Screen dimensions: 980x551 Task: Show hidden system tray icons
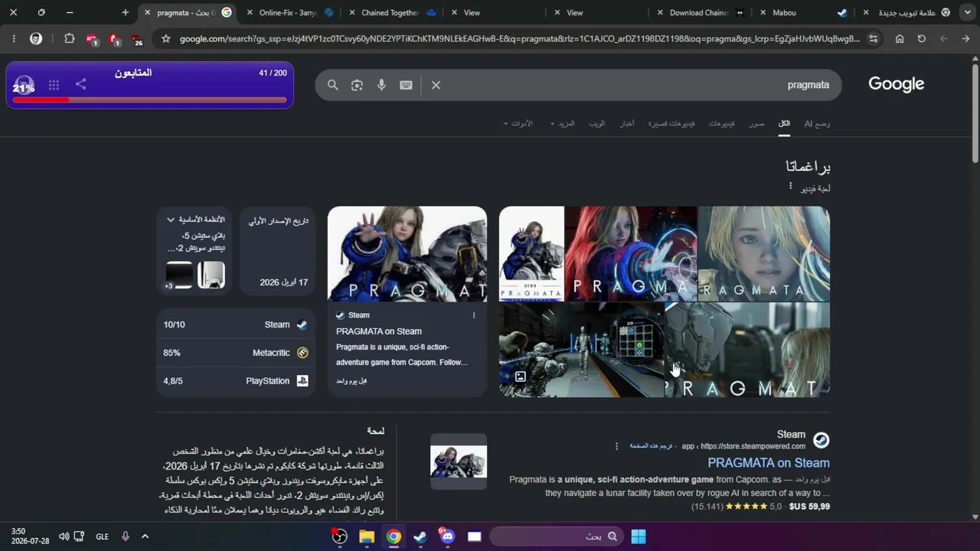coord(145,536)
